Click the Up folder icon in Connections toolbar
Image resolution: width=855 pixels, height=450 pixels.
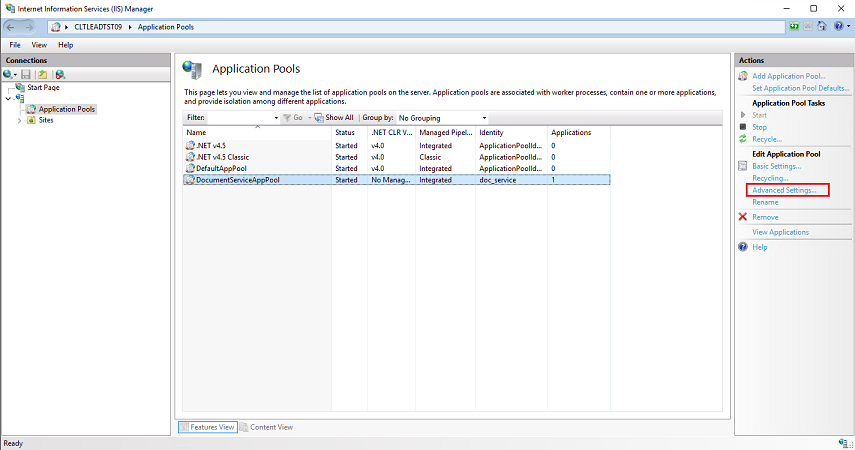[x=43, y=74]
